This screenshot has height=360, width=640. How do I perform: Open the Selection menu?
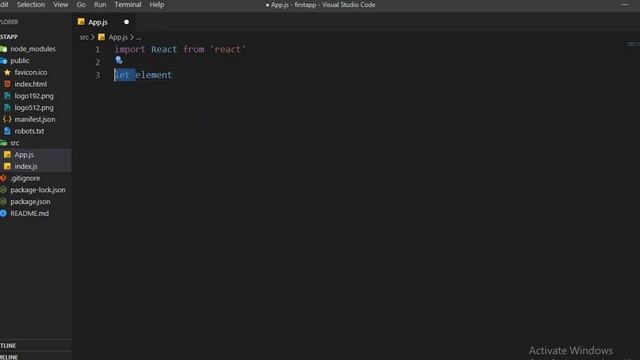coord(31,5)
